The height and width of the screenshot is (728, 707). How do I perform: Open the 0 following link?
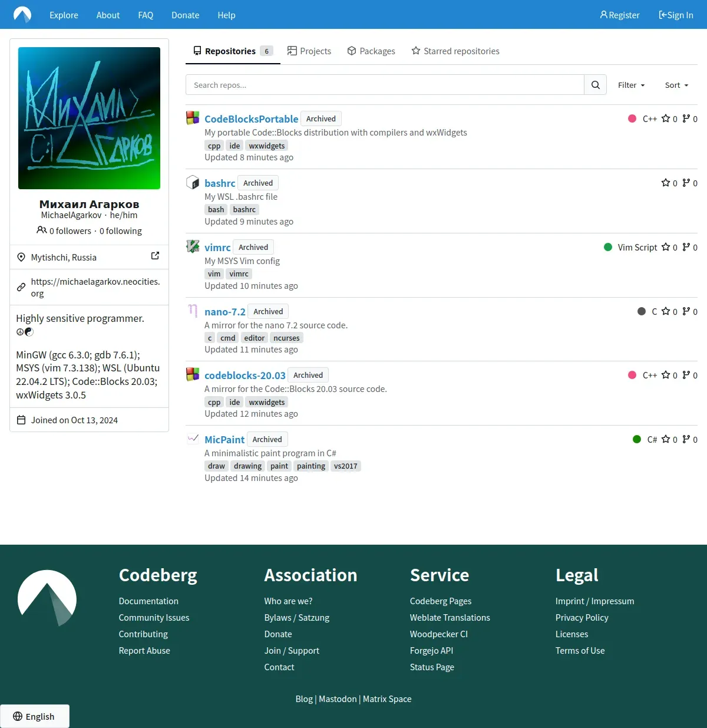(x=121, y=231)
